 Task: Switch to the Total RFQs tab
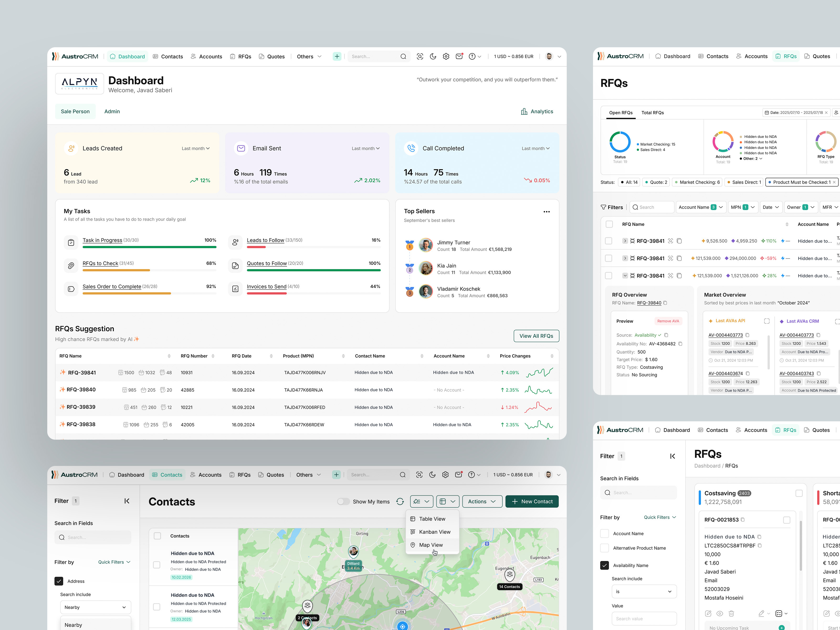[x=652, y=113]
